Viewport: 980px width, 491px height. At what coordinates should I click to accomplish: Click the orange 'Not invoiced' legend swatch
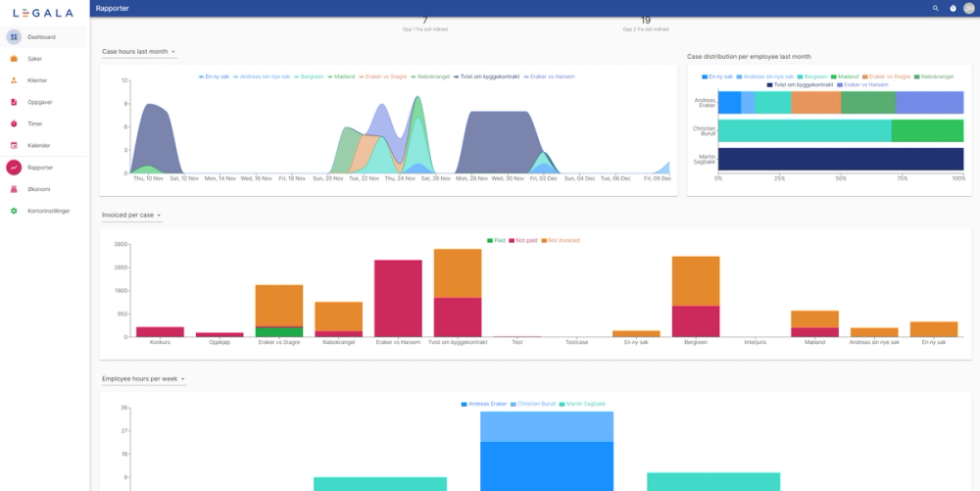point(544,240)
